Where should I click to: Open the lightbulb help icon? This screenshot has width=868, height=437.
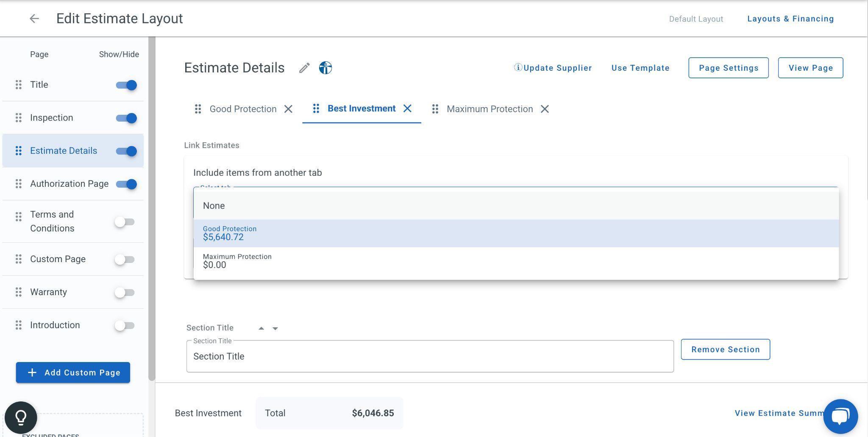[21, 418]
